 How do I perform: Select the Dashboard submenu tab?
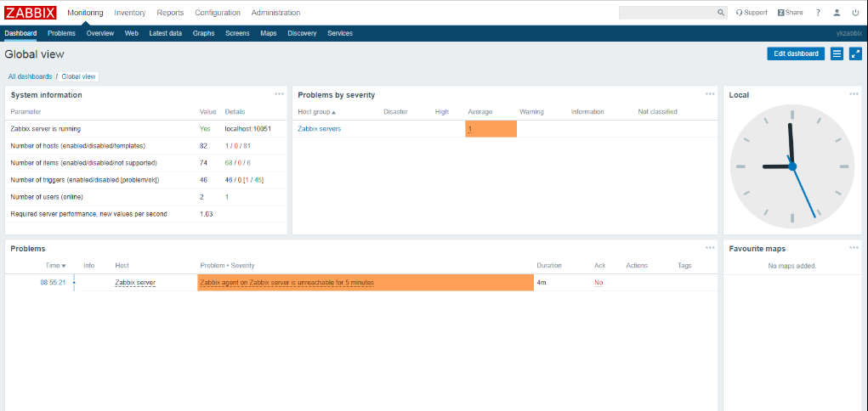pos(20,33)
